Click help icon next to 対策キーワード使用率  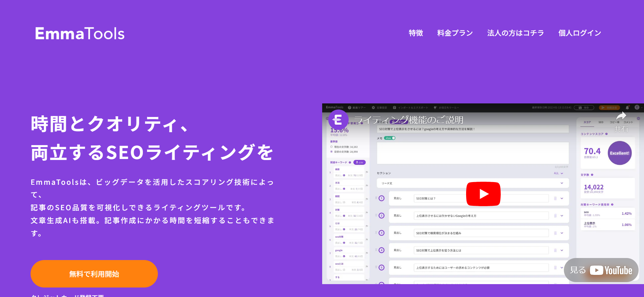pyautogui.click(x=612, y=204)
